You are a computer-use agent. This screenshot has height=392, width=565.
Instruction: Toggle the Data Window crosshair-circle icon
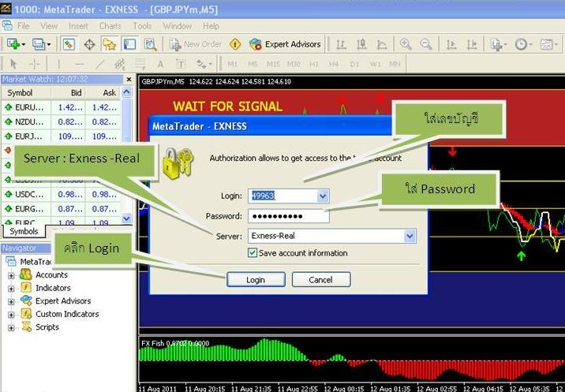(89, 44)
